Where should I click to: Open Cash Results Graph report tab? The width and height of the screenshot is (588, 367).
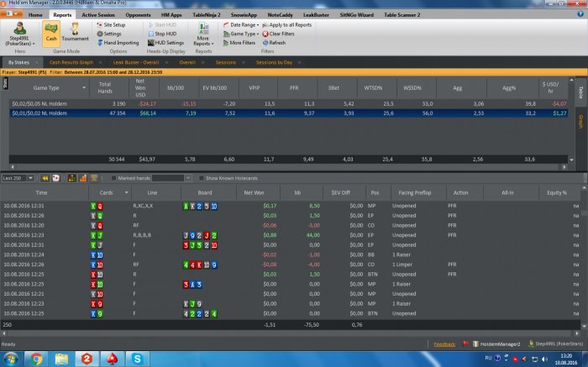point(71,63)
